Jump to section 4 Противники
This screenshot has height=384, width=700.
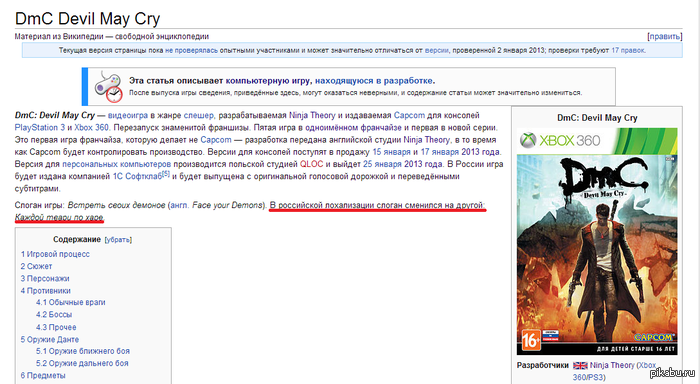pyautogui.click(x=46, y=291)
